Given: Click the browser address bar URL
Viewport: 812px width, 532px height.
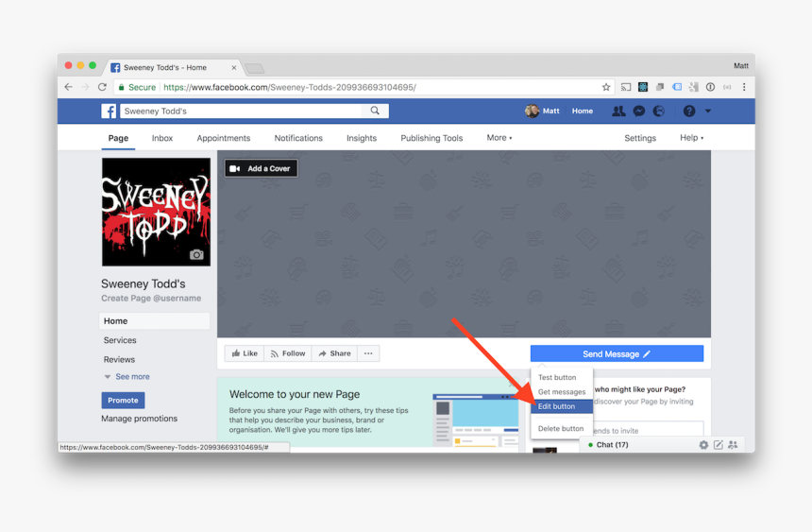Looking at the screenshot, I should tap(290, 87).
